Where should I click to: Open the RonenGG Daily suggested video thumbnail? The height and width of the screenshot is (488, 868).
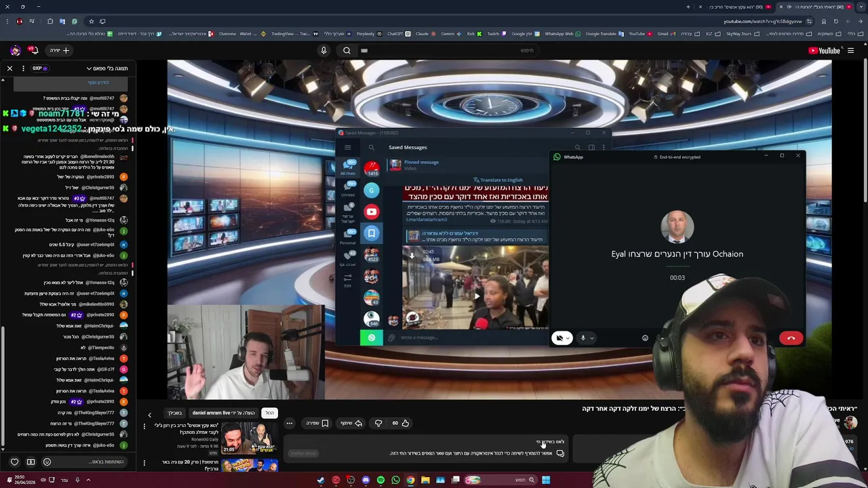tap(250, 437)
